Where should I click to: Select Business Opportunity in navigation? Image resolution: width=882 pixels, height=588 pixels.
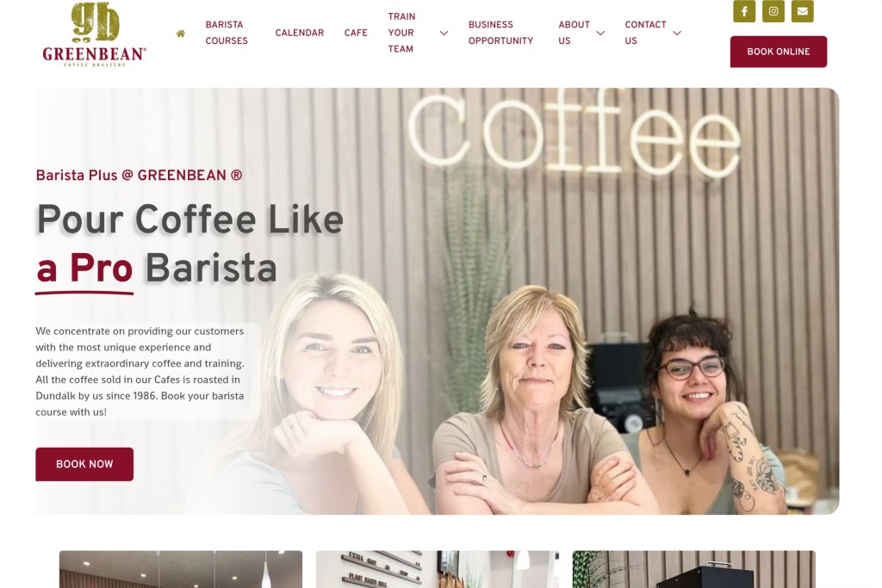[x=500, y=33]
